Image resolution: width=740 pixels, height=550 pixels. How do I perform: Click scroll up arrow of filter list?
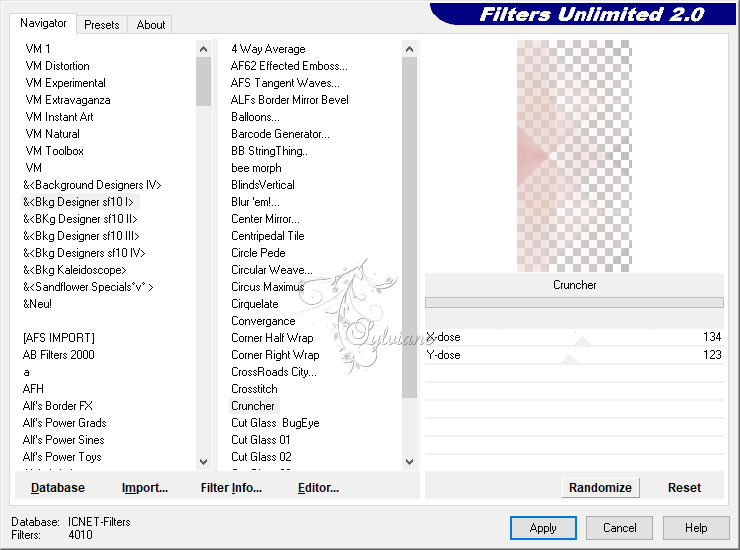click(x=409, y=49)
